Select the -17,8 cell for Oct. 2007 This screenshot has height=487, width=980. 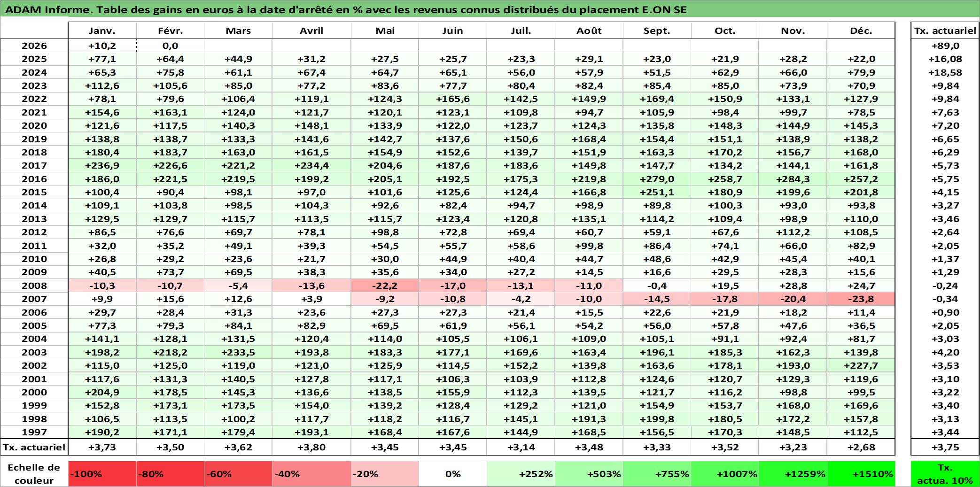pyautogui.click(x=725, y=299)
